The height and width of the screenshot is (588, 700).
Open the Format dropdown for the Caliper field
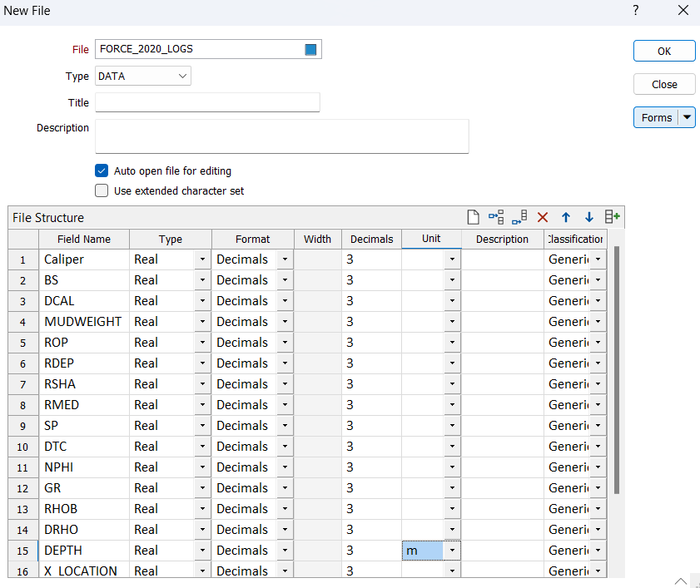(x=283, y=259)
